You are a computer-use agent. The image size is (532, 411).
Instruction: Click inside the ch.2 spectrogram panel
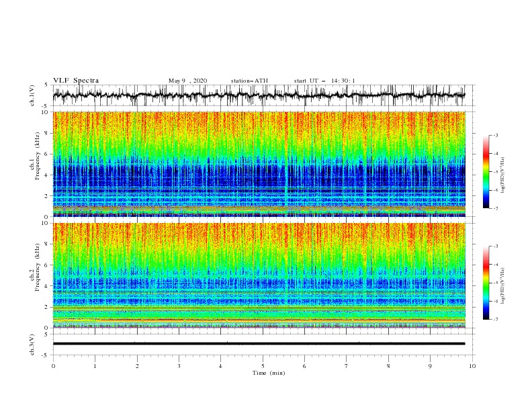(x=259, y=275)
